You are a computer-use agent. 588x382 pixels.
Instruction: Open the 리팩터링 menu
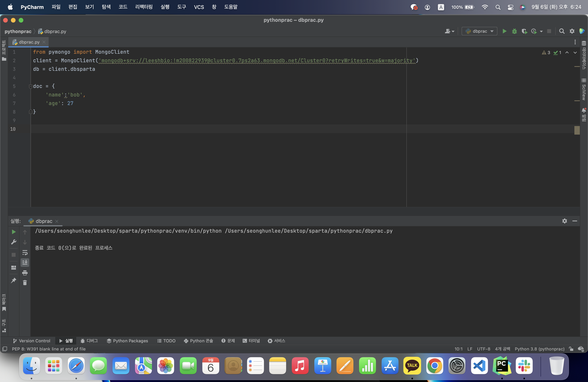click(144, 7)
